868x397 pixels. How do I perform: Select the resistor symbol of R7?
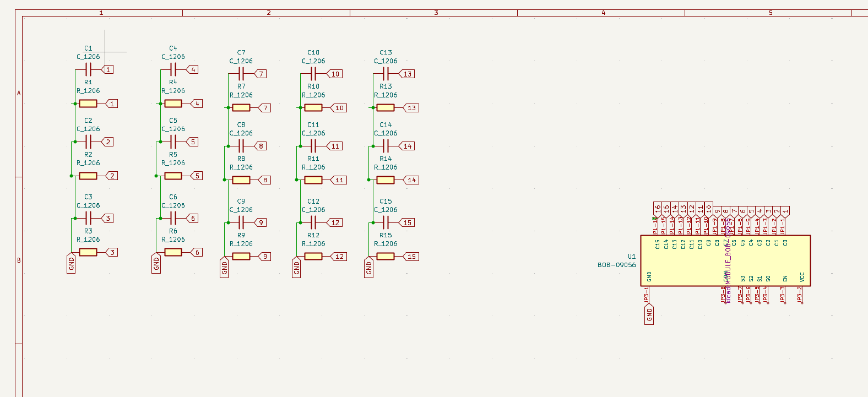tap(241, 108)
